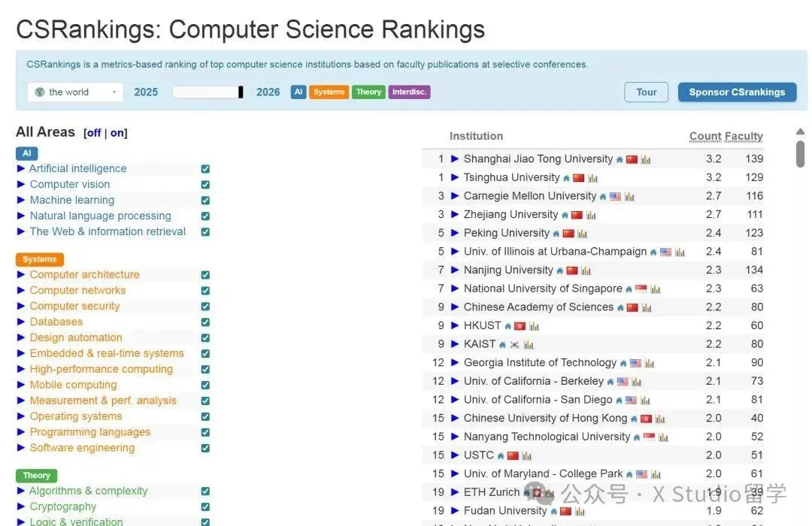Screen dimensions: 812x526
Task: Uncheck the Cryptography checkbox
Action: (x=205, y=507)
